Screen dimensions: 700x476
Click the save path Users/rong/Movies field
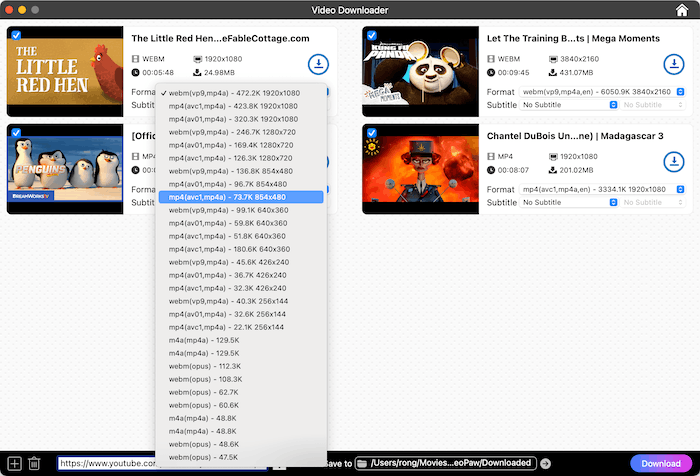pos(453,463)
